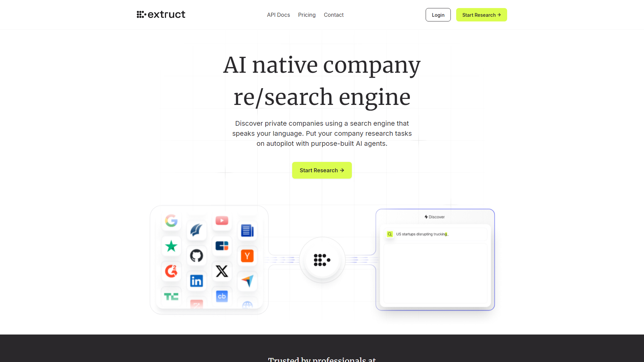Click the X (Twitter) icon in sources panel

(222, 271)
